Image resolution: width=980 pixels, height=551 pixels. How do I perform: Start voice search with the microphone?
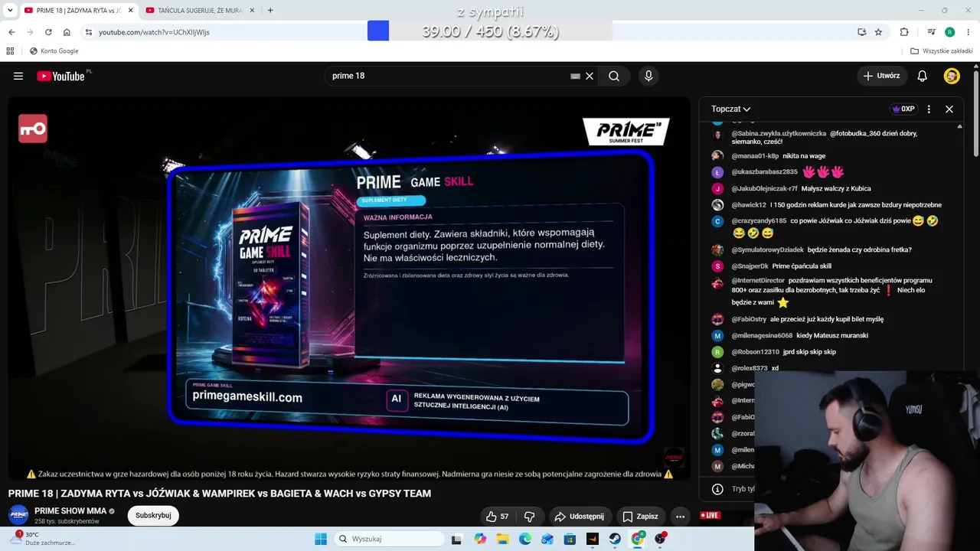pyautogui.click(x=648, y=76)
